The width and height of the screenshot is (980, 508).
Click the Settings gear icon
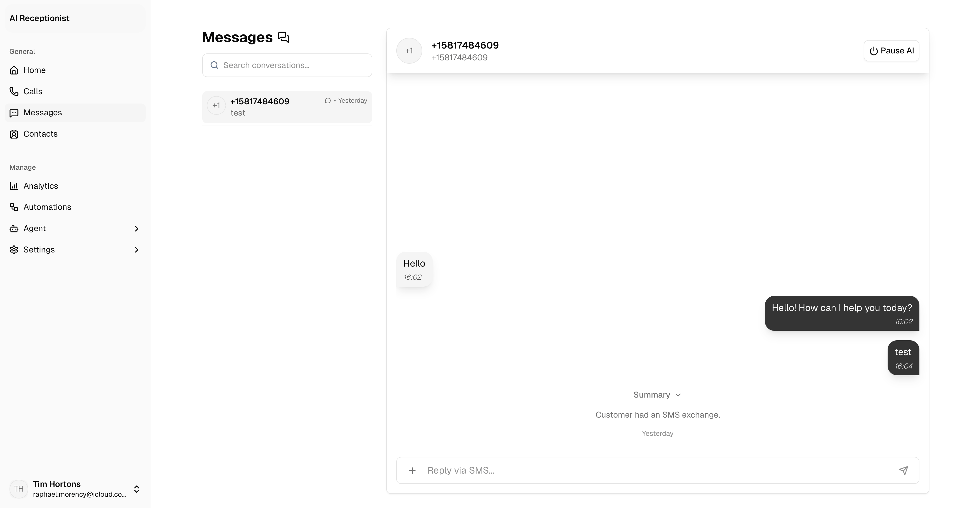point(14,250)
